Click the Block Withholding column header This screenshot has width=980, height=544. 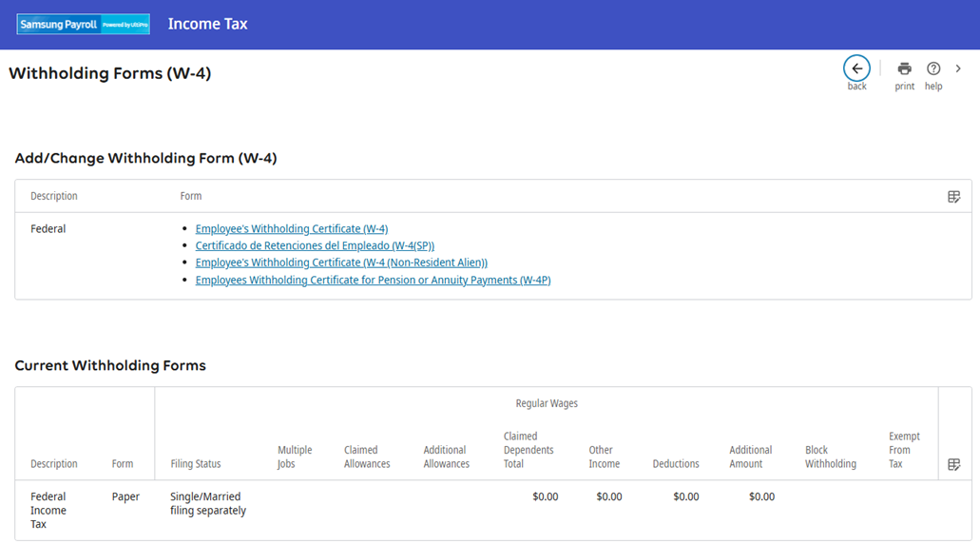coord(830,457)
